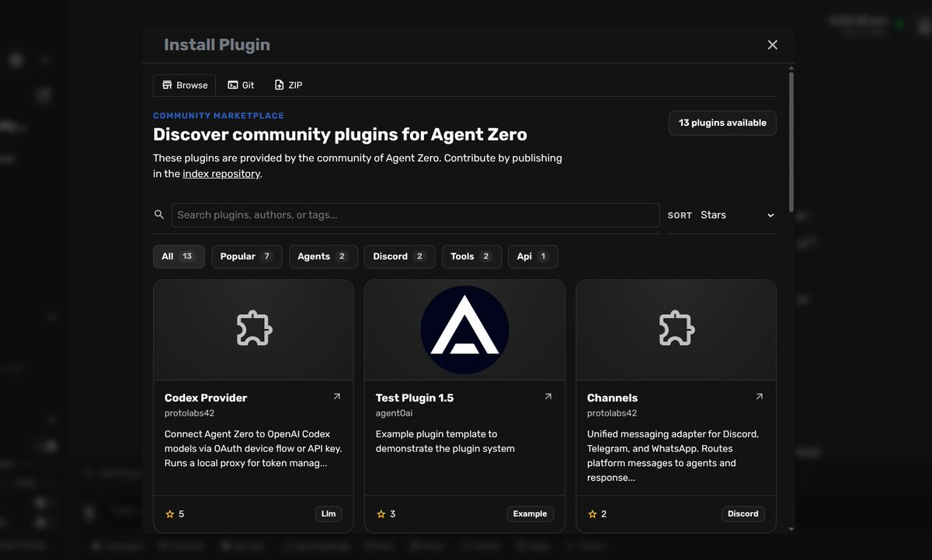Screen dimensions: 932x560
Task: Open the index repository link
Action: [x=221, y=173]
